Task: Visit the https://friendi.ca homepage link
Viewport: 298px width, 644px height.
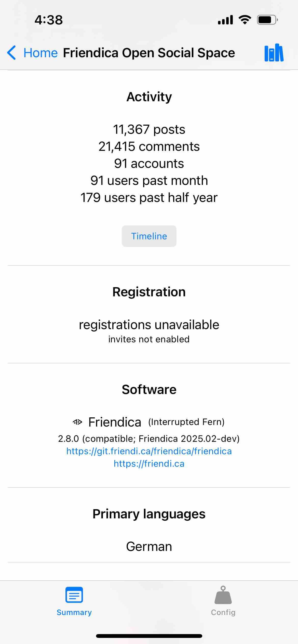Action: tap(149, 464)
